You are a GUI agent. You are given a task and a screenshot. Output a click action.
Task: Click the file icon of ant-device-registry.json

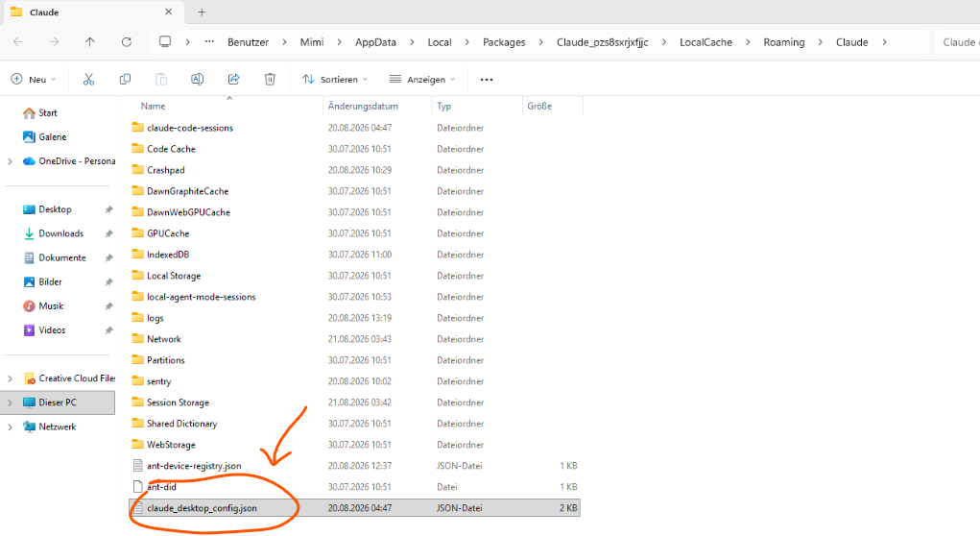[137, 465]
